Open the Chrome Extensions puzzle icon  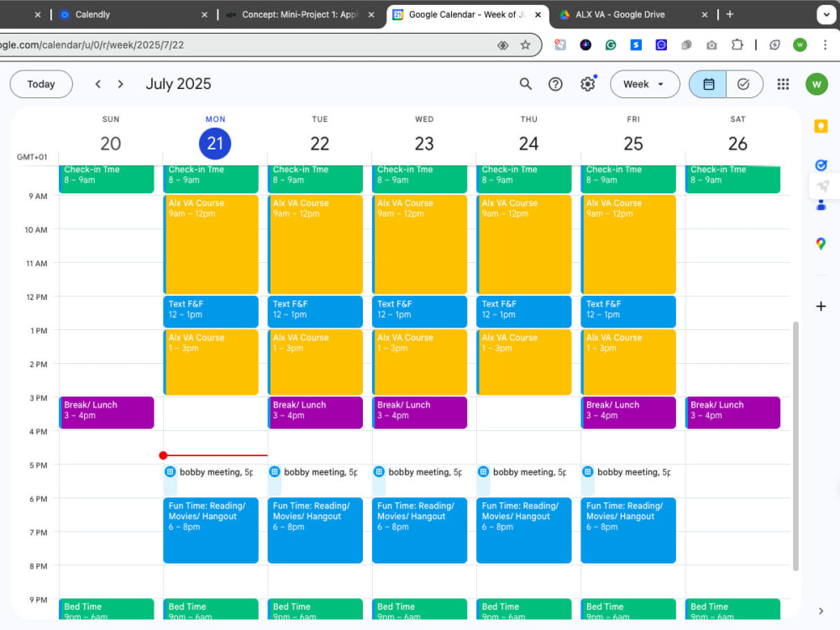tap(738, 45)
